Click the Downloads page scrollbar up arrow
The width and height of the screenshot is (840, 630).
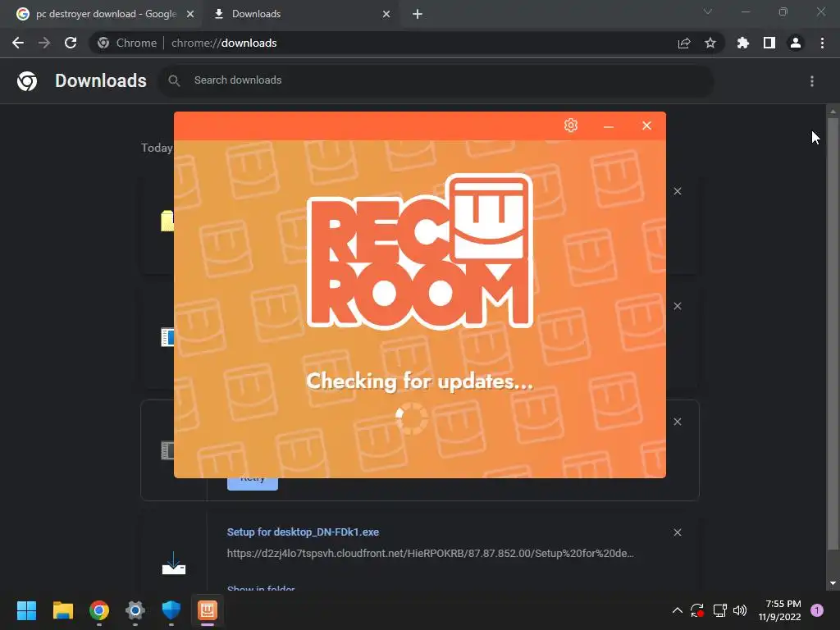[x=833, y=112]
